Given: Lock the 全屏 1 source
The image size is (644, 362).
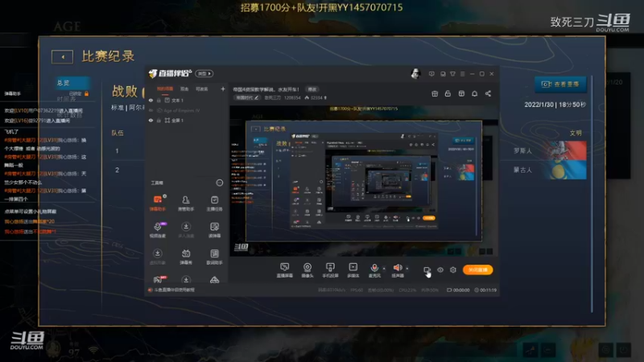Looking at the screenshot, I should [159, 120].
